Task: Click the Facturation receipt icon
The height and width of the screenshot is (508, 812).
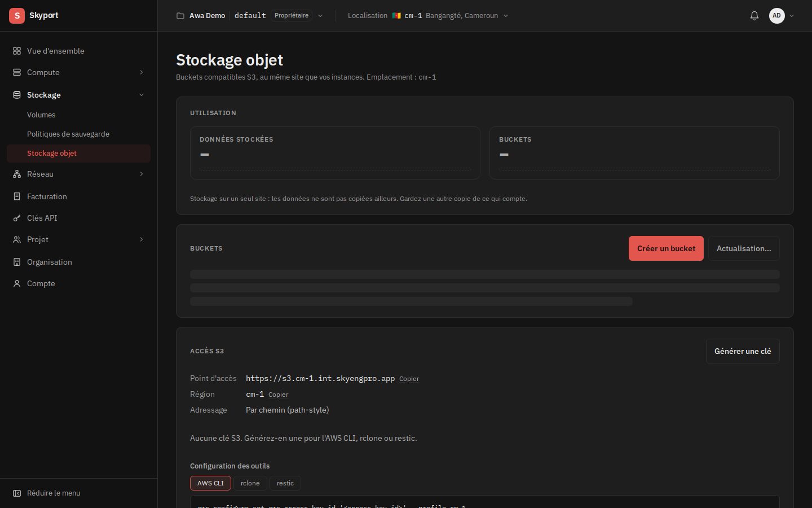Action: pyautogui.click(x=17, y=196)
